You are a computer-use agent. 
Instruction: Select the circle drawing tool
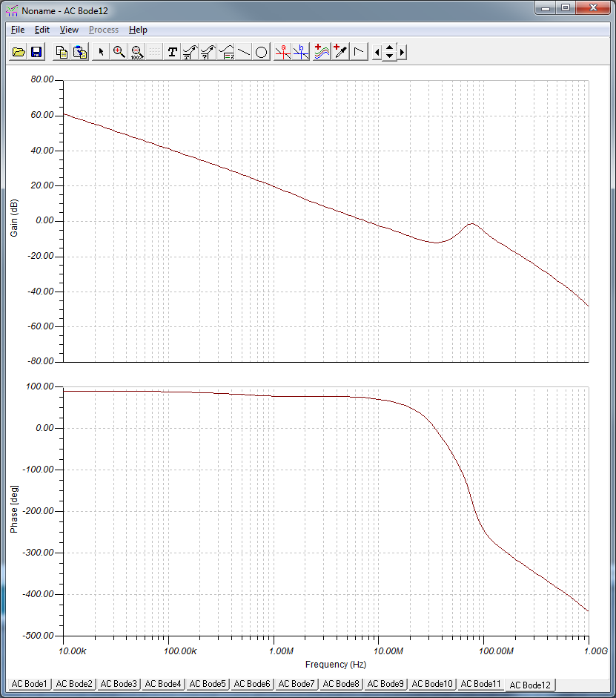click(x=262, y=52)
